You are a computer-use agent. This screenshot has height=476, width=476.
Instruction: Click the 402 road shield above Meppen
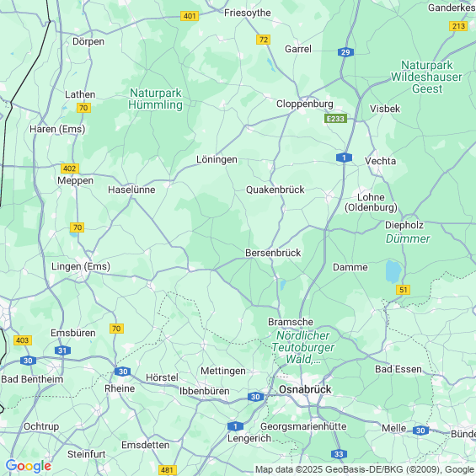pyautogui.click(x=70, y=168)
